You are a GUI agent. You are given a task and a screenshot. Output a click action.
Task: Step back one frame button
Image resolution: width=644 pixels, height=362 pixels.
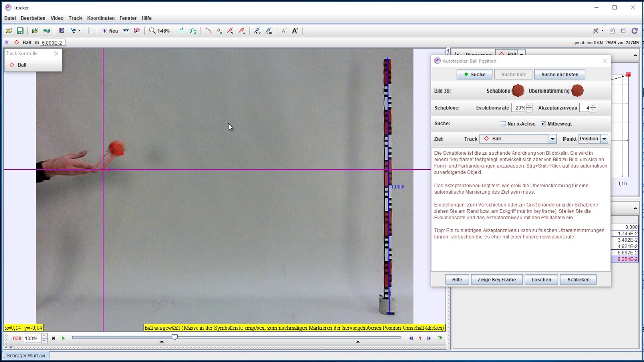(x=411, y=338)
